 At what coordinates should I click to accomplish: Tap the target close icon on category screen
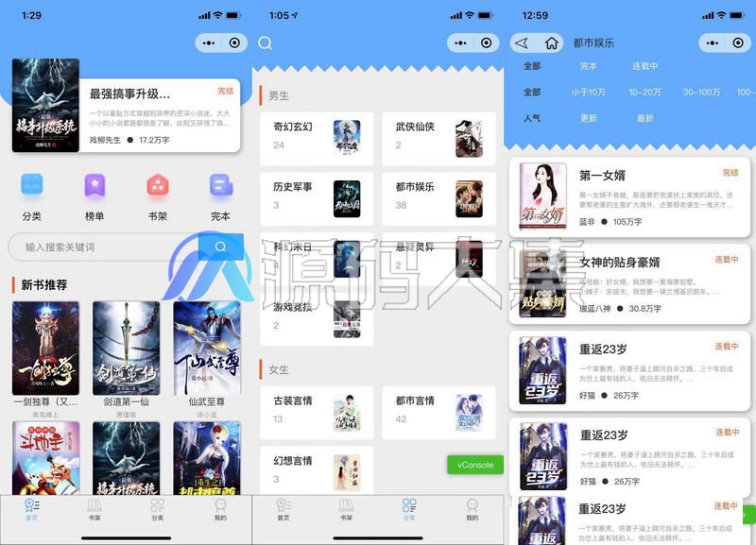coord(486,43)
